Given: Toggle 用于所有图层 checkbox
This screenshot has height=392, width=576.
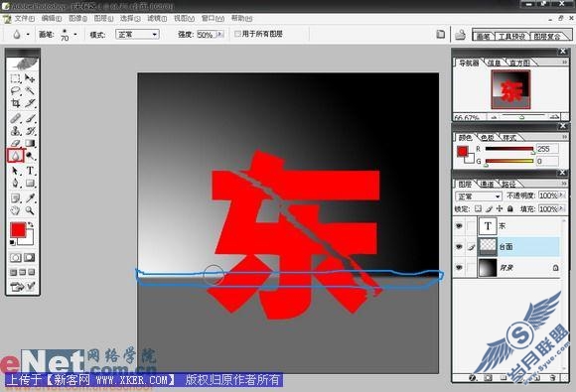Looking at the screenshot, I should click(237, 34).
